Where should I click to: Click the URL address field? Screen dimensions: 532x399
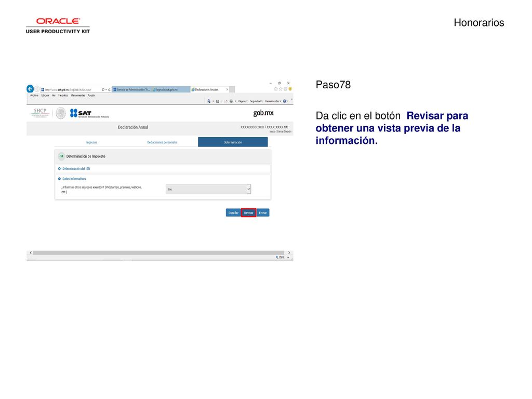tap(70, 89)
